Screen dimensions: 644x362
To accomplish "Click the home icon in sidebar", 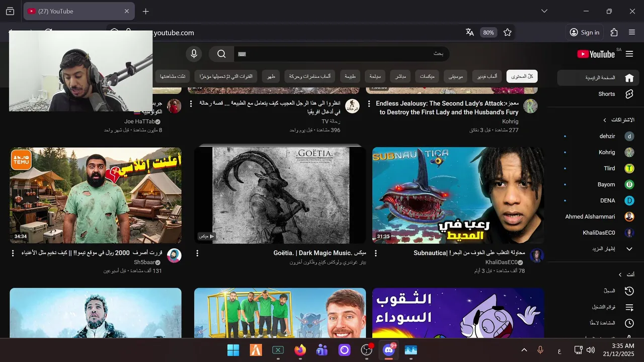I will [629, 78].
